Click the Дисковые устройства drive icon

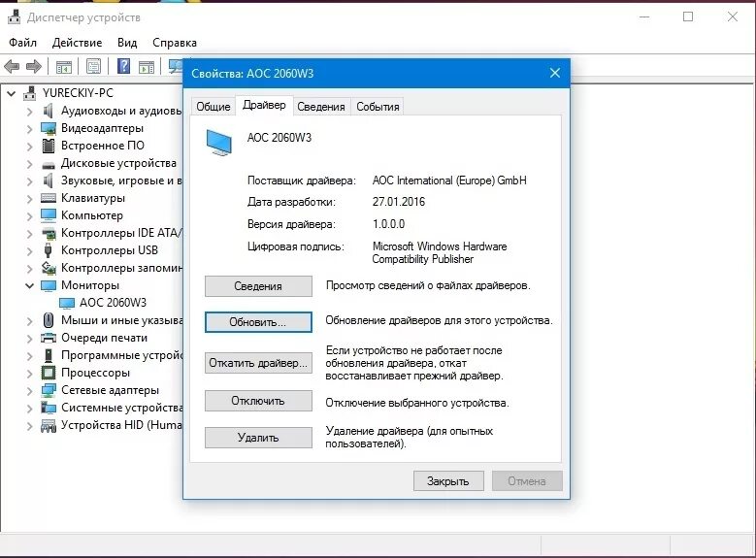pos(49,164)
